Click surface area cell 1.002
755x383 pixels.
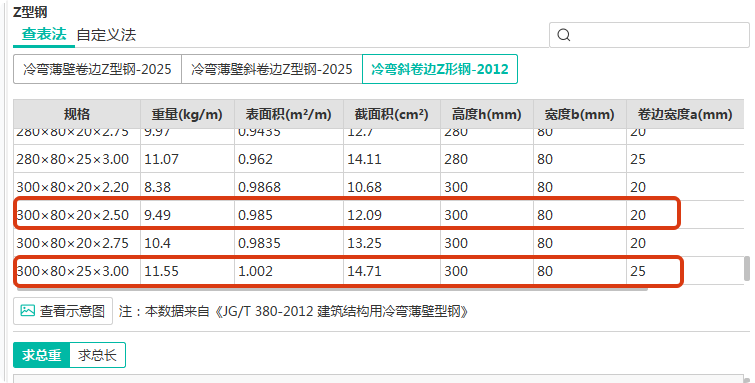pos(289,271)
